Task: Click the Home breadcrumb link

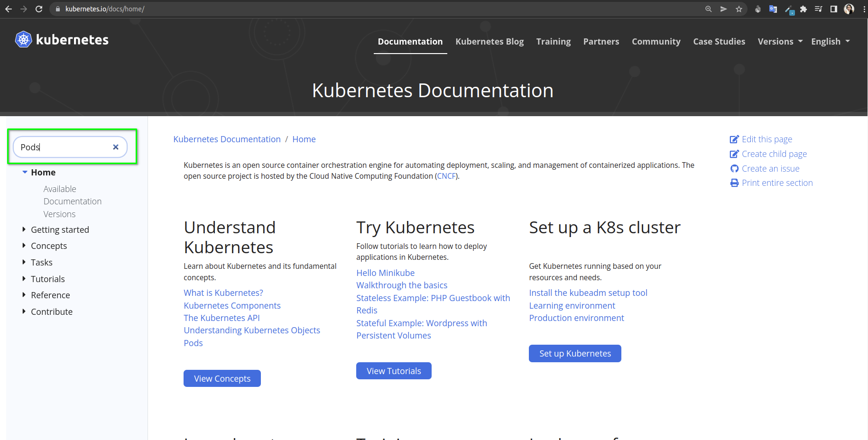Action: (304, 139)
